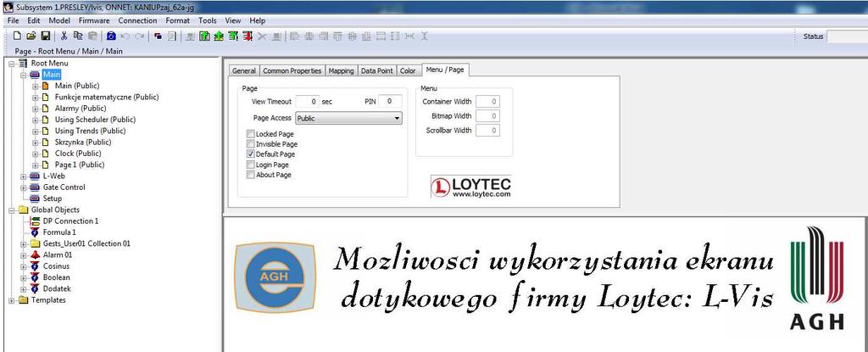Click the Cosinus formula icon
This screenshot has height=352, width=868.
point(35,266)
